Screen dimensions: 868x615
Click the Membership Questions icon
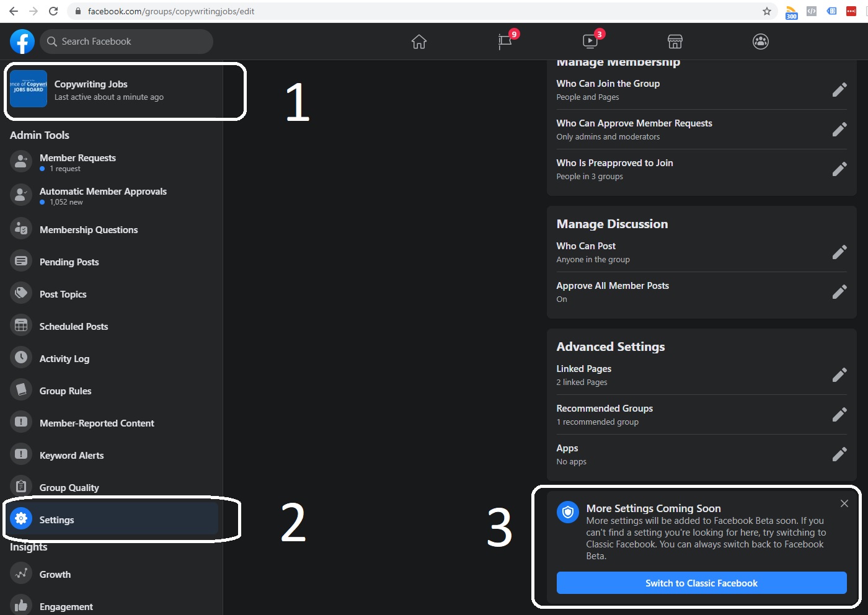[x=21, y=228]
